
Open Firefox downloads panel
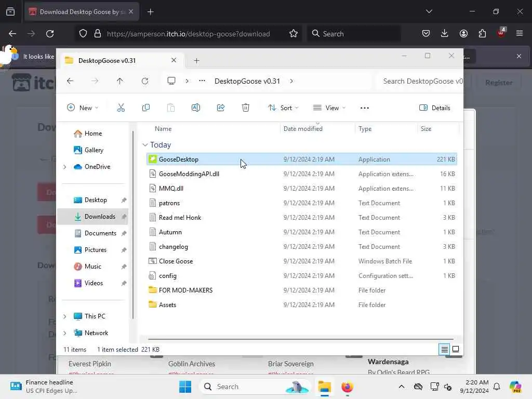(445, 33)
